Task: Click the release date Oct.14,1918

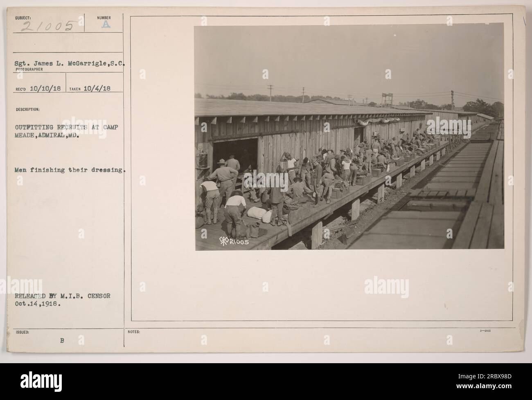Action: click(x=38, y=304)
